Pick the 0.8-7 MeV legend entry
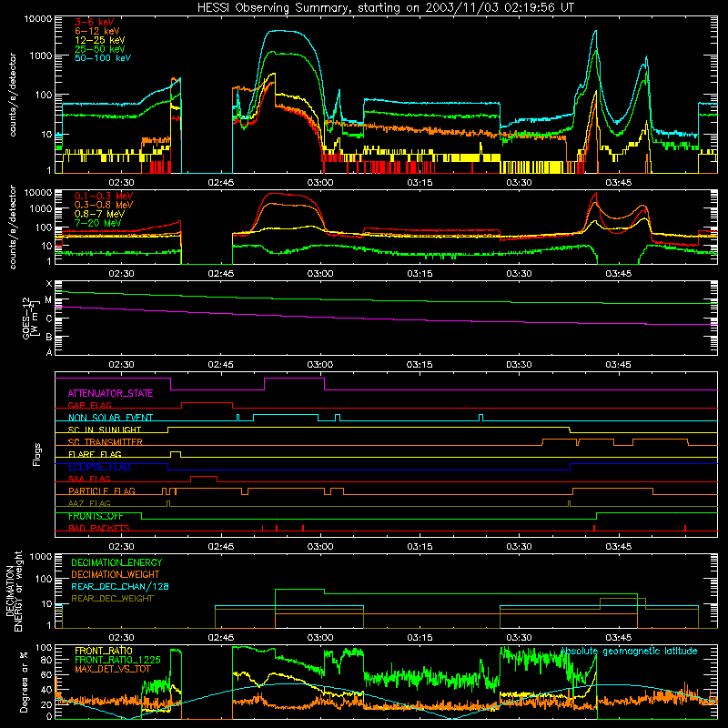728x728 pixels. (99, 214)
